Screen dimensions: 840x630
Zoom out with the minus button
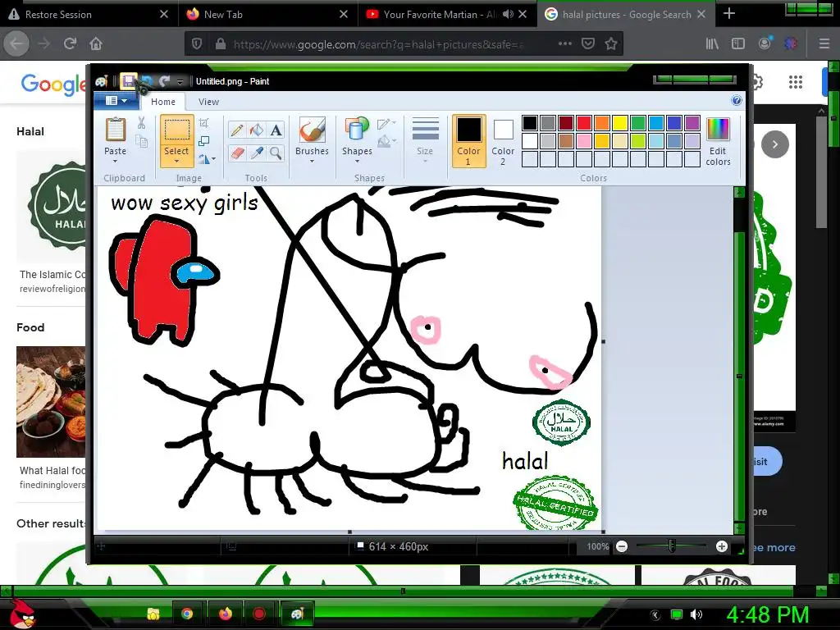622,546
